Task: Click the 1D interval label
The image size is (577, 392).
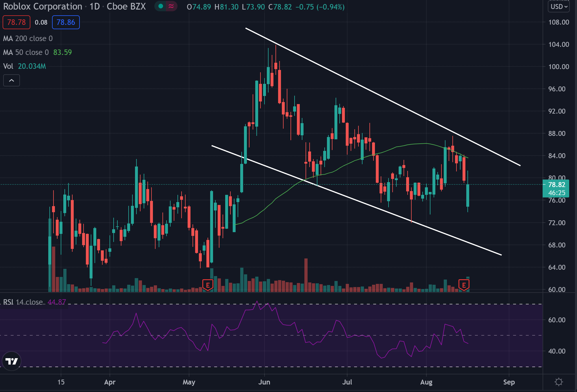Action: click(95, 6)
